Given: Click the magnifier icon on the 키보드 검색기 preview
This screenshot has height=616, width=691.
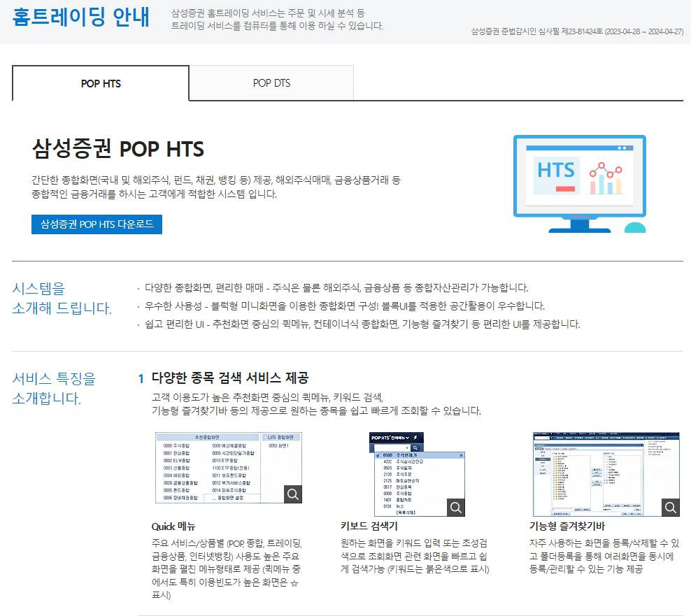Looking at the screenshot, I should coord(456,508).
